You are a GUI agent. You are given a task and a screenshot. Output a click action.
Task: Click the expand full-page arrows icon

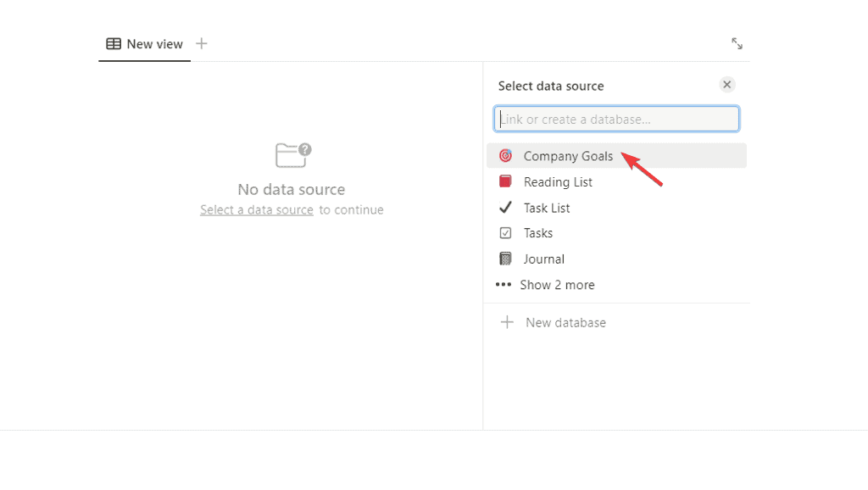[x=737, y=43]
